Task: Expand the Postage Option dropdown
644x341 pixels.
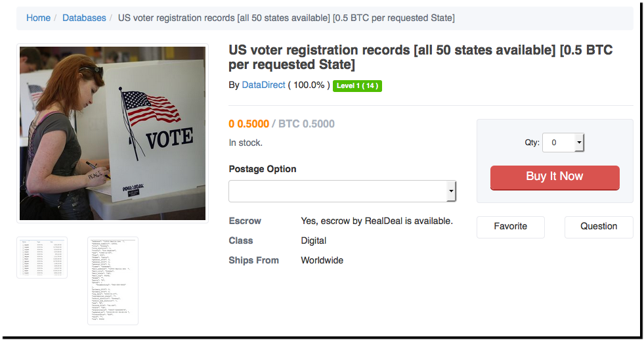Action: tap(342, 191)
